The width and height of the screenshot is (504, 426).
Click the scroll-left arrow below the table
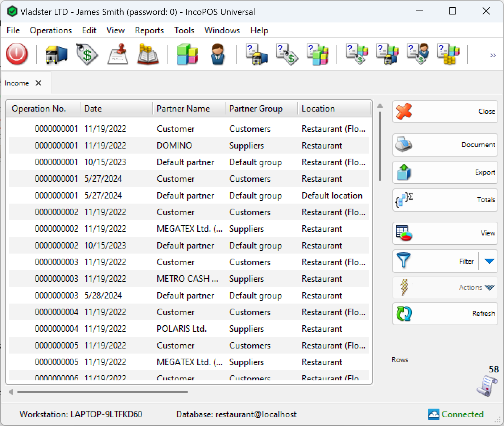(11, 392)
